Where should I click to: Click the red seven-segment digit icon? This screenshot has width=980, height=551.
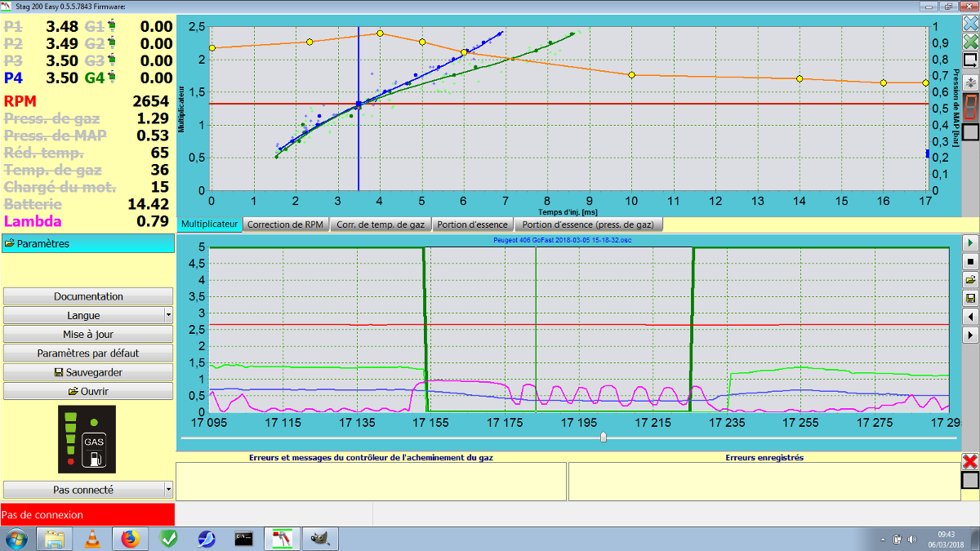970,106
